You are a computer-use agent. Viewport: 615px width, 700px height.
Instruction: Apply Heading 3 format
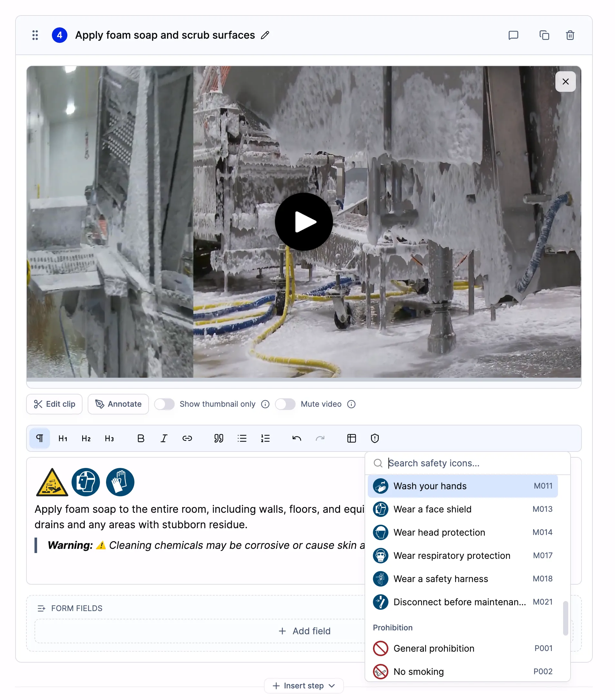pyautogui.click(x=110, y=438)
